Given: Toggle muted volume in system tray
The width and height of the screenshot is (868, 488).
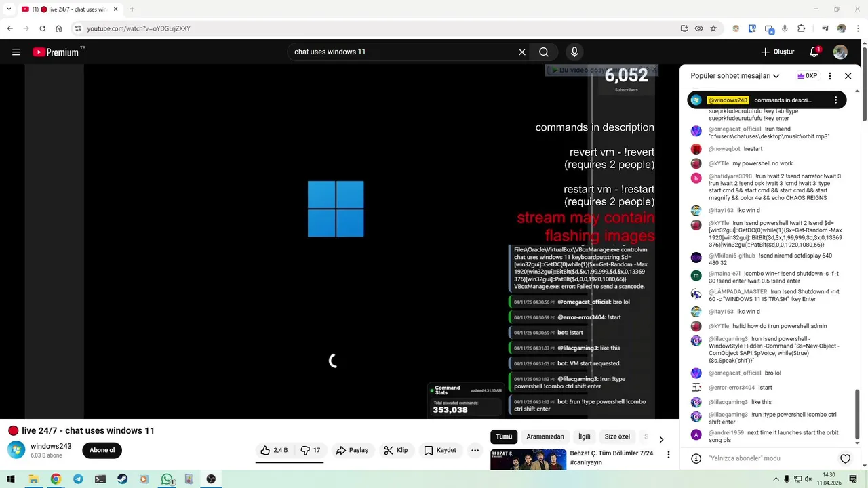Looking at the screenshot, I should tap(808, 479).
